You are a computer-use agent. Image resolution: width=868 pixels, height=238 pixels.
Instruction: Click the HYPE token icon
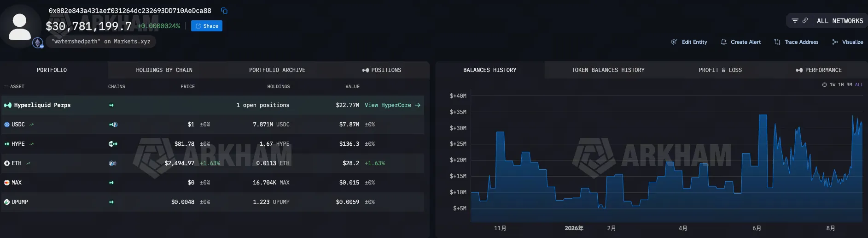pos(7,144)
